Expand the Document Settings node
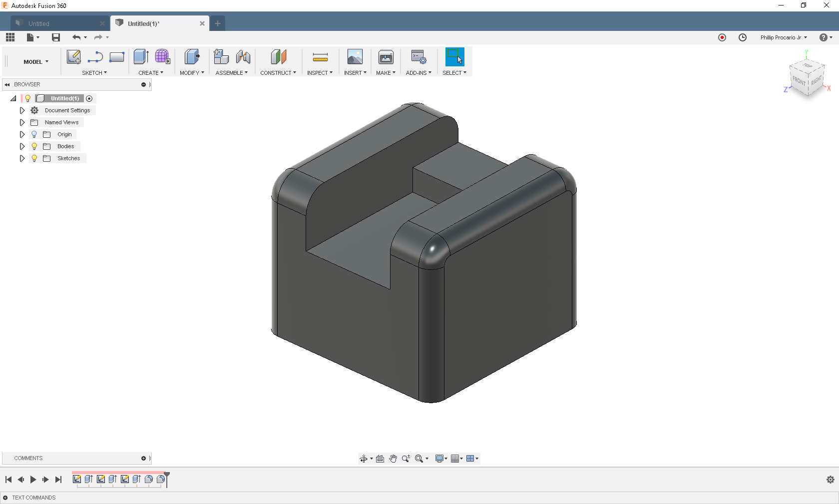Image resolution: width=839 pixels, height=504 pixels. [22, 110]
